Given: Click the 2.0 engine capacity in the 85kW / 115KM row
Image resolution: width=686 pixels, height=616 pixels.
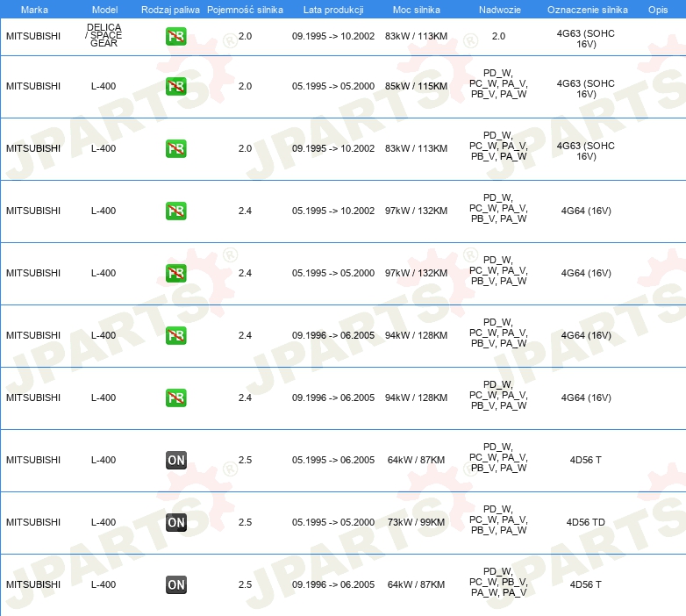Looking at the screenshot, I should pos(245,86).
